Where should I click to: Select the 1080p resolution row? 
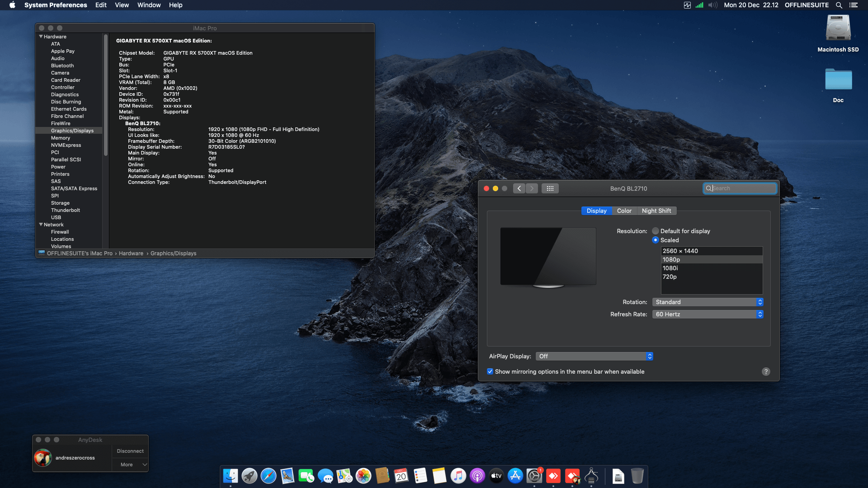(x=712, y=259)
